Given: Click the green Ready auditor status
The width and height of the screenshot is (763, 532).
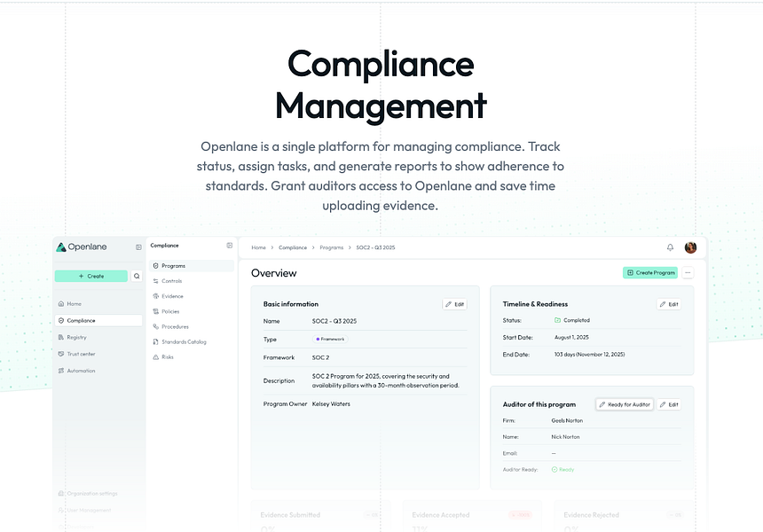Looking at the screenshot, I should pos(563,470).
